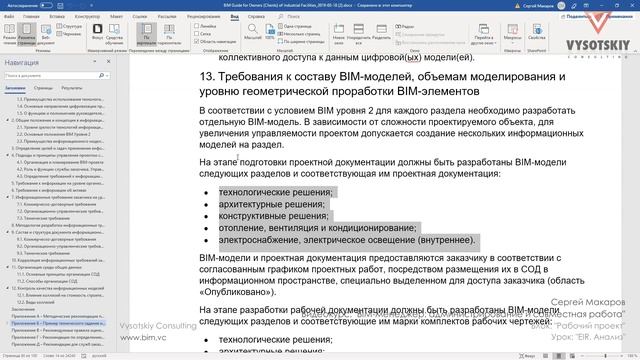Switch to Draft (Черновик) view
This screenshot has height=360, width=640.
click(69, 34)
